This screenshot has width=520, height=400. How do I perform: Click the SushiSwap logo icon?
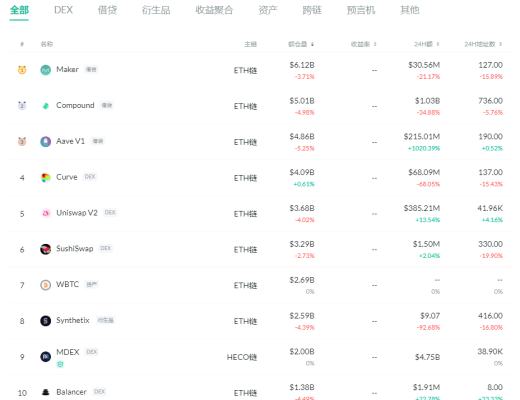click(x=46, y=249)
